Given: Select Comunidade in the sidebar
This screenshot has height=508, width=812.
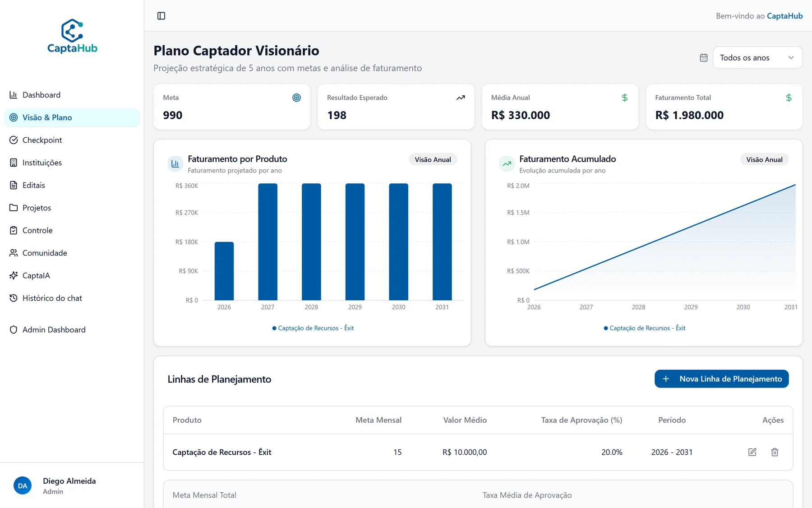Looking at the screenshot, I should coord(72,253).
